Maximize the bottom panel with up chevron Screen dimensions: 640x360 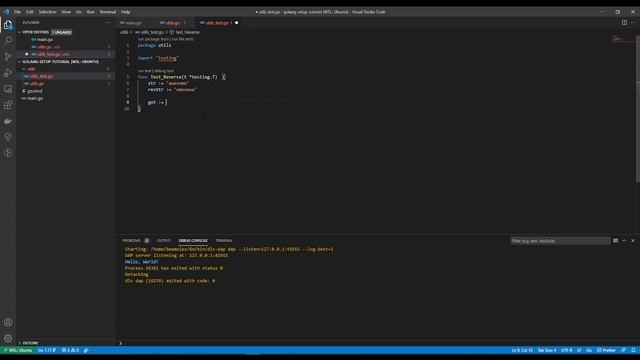point(624,241)
